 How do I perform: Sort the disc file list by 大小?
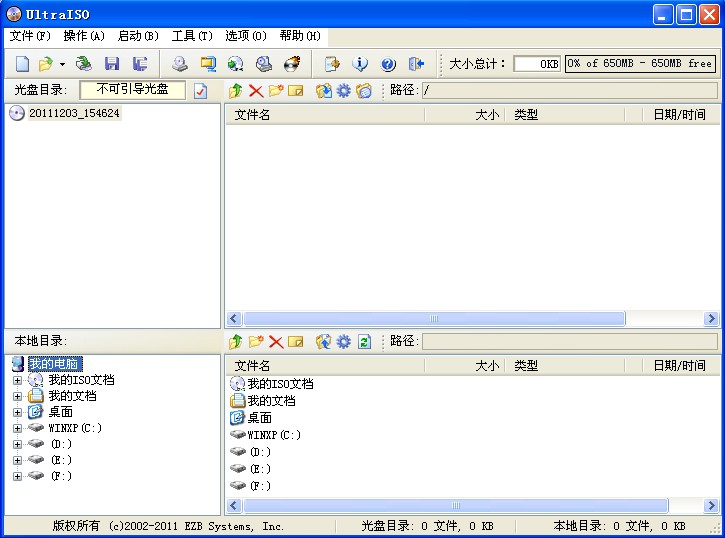[465, 115]
